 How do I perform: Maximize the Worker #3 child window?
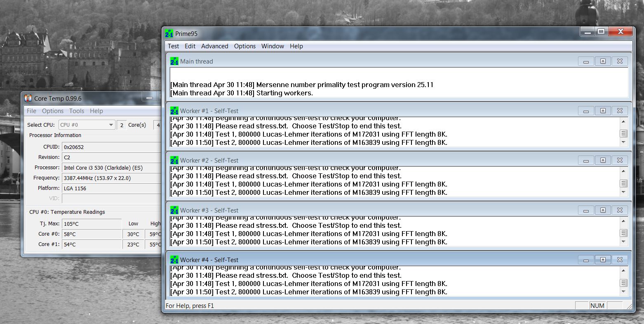(x=603, y=210)
